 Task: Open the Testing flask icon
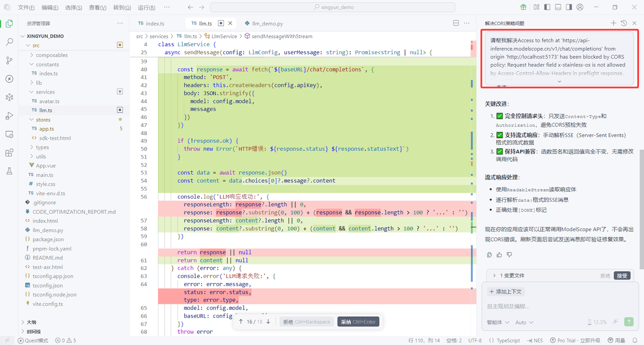[x=9, y=171]
